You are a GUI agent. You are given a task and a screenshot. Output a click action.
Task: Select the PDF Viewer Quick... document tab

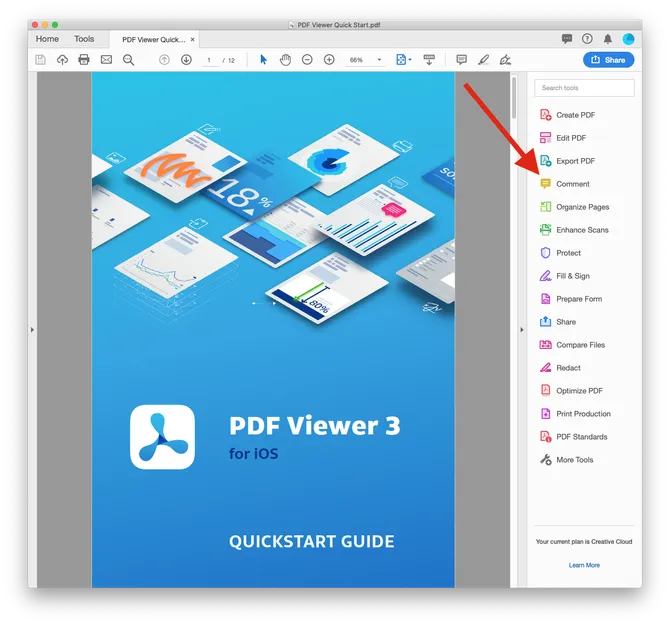154,40
